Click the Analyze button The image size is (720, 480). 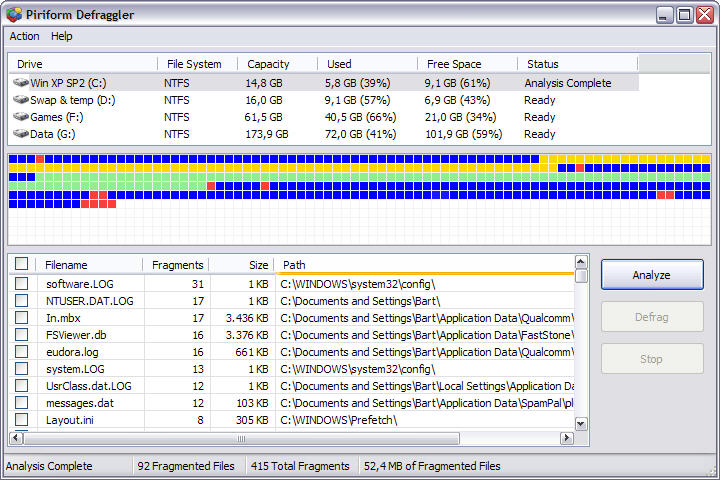point(652,275)
